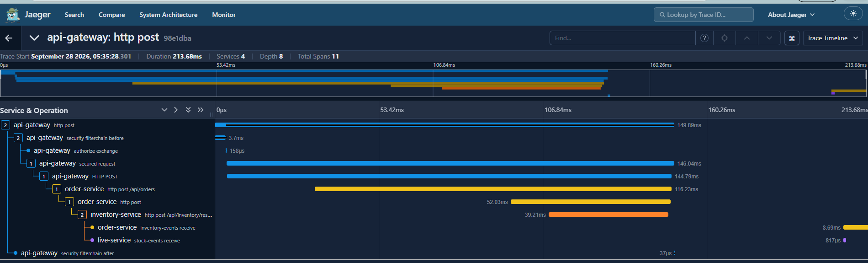This screenshot has width=868, height=263.
Task: Go back using the left arrow
Action: click(9, 38)
